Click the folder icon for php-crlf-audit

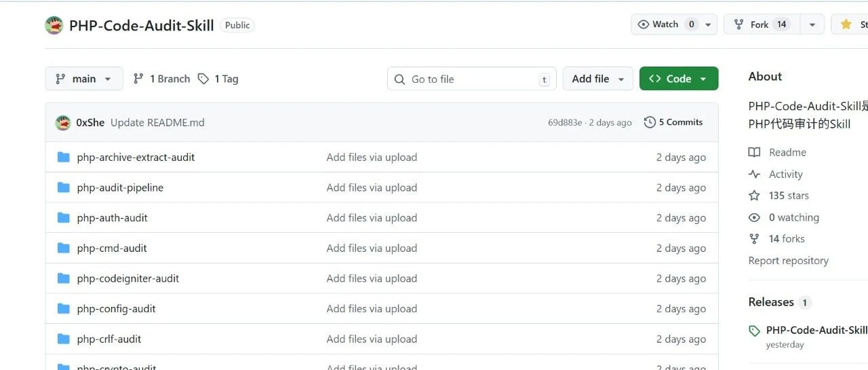64,339
